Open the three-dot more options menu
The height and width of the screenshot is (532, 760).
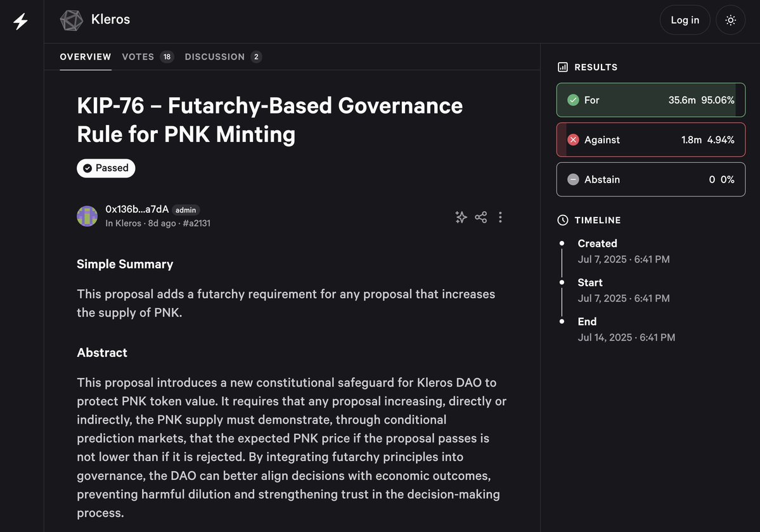[500, 217]
